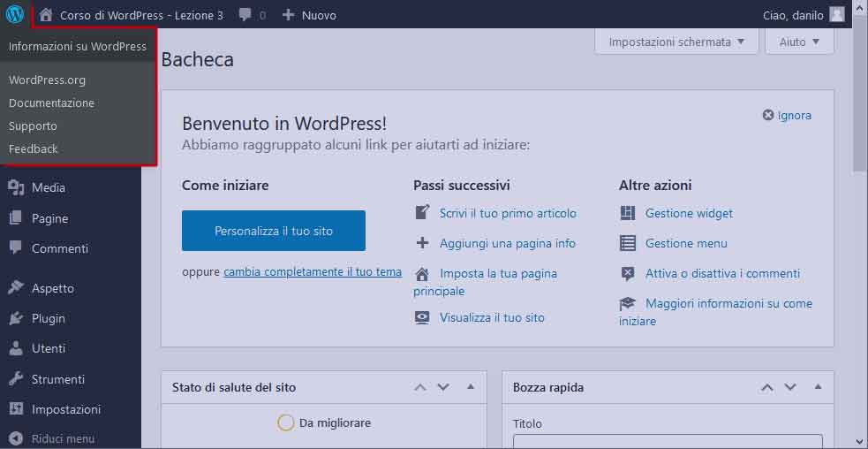This screenshot has height=449, width=868.
Task: Move Bozza rapida panel up
Action: [x=766, y=387]
